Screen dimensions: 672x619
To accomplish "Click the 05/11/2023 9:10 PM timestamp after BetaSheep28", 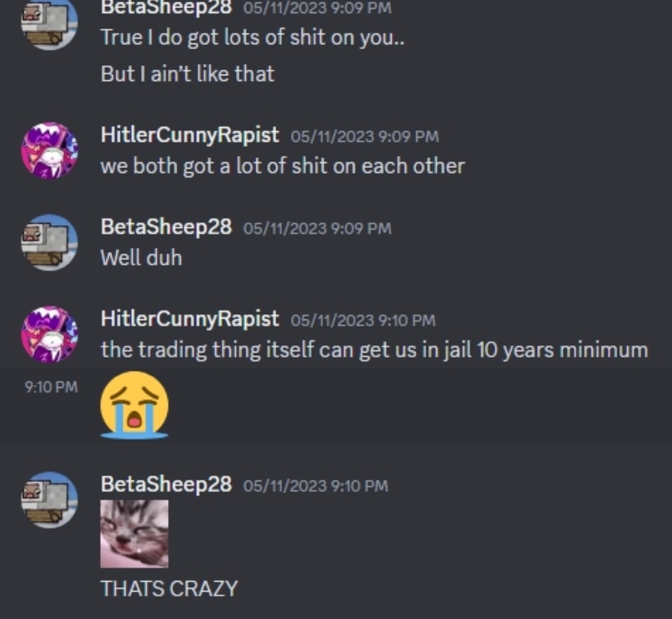I will 315,486.
